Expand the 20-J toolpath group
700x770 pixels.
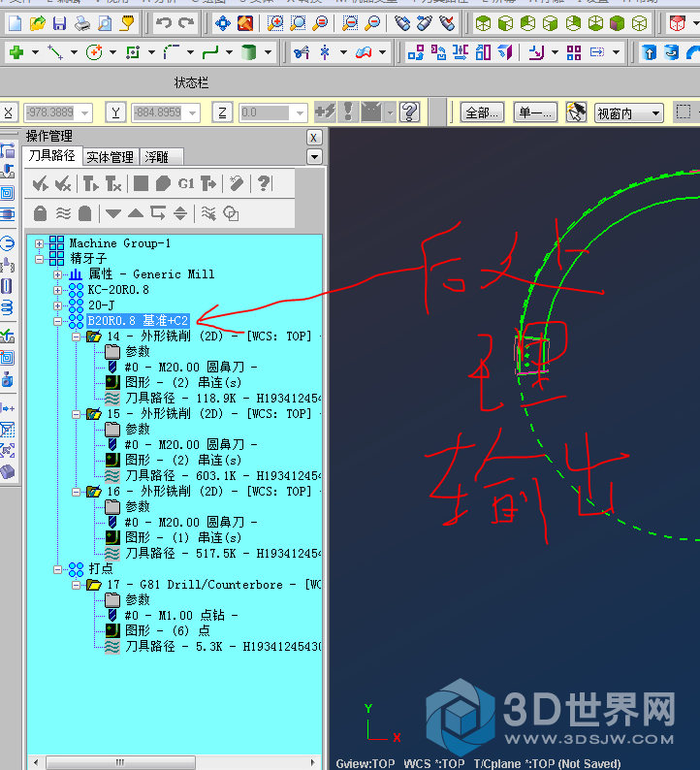click(x=57, y=305)
